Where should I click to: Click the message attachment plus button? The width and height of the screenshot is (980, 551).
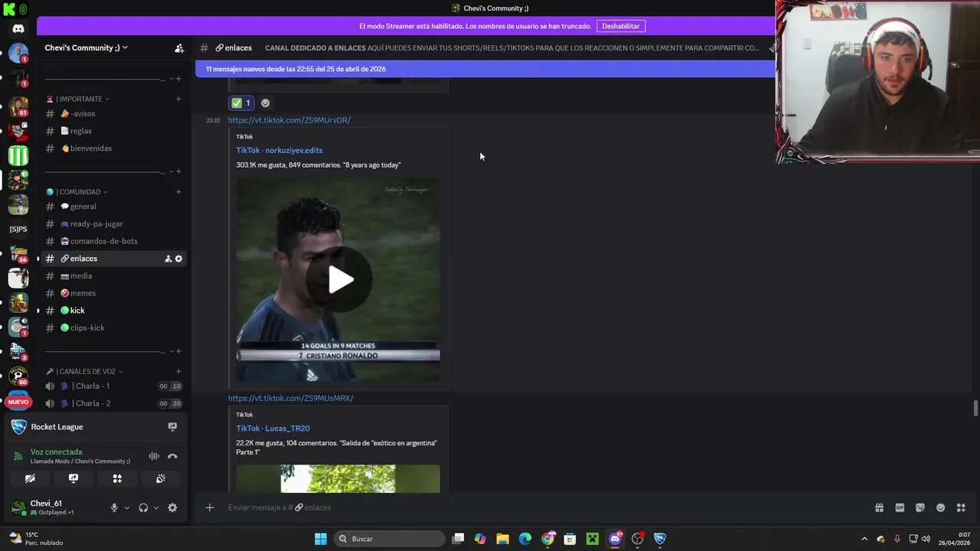point(209,507)
